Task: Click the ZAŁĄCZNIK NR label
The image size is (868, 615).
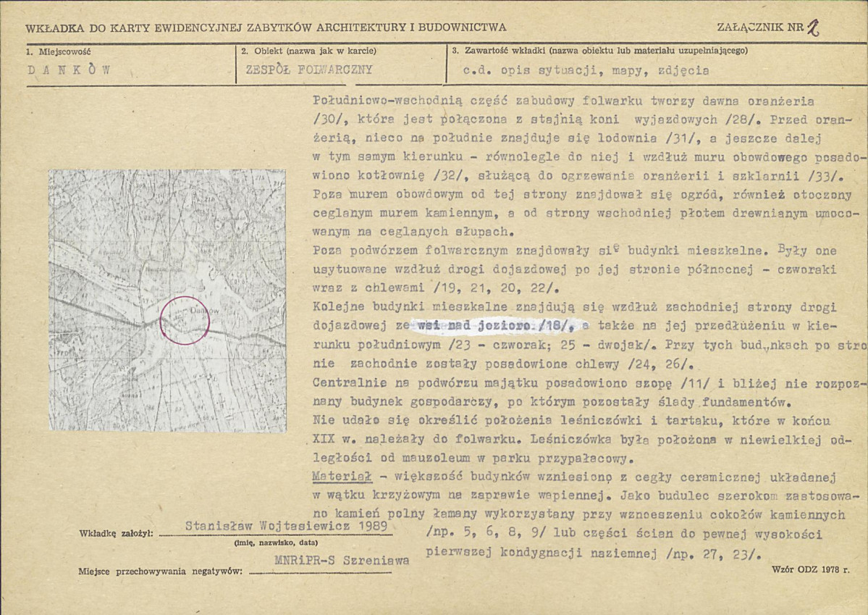Action: tap(760, 27)
